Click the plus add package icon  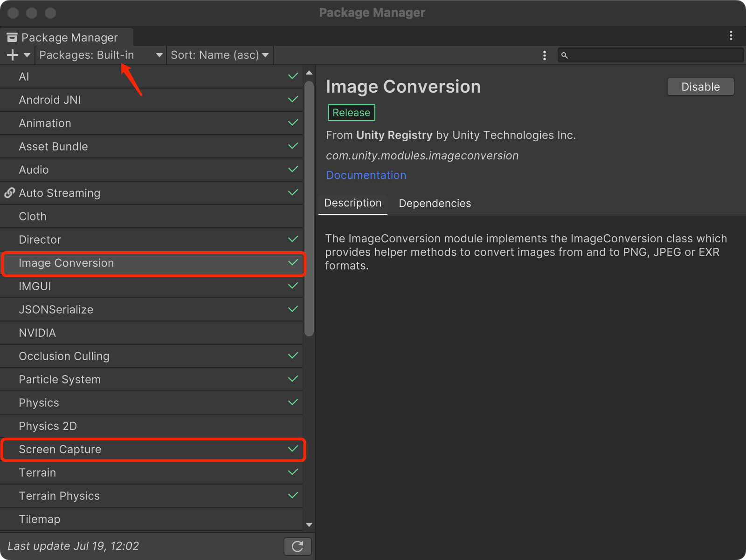[x=13, y=55]
